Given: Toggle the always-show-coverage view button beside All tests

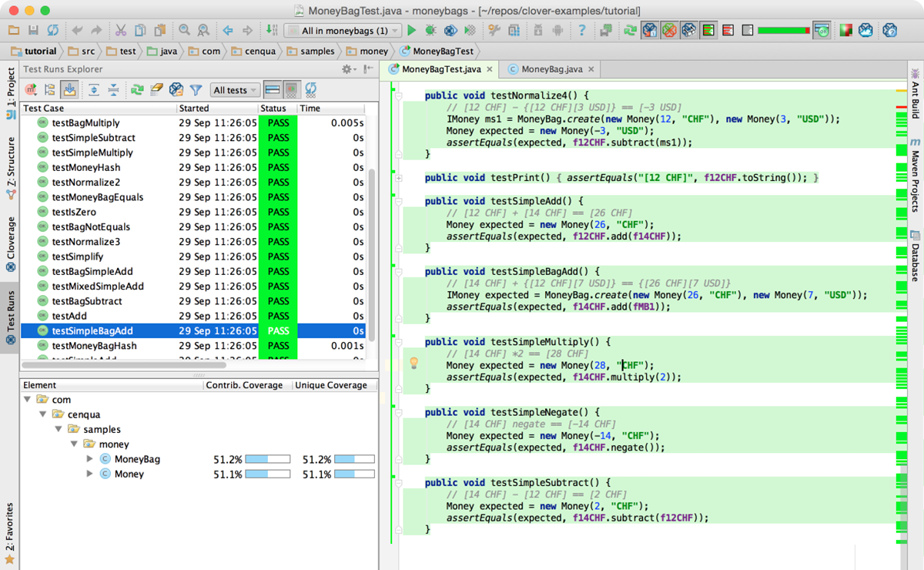Looking at the screenshot, I should (272, 90).
